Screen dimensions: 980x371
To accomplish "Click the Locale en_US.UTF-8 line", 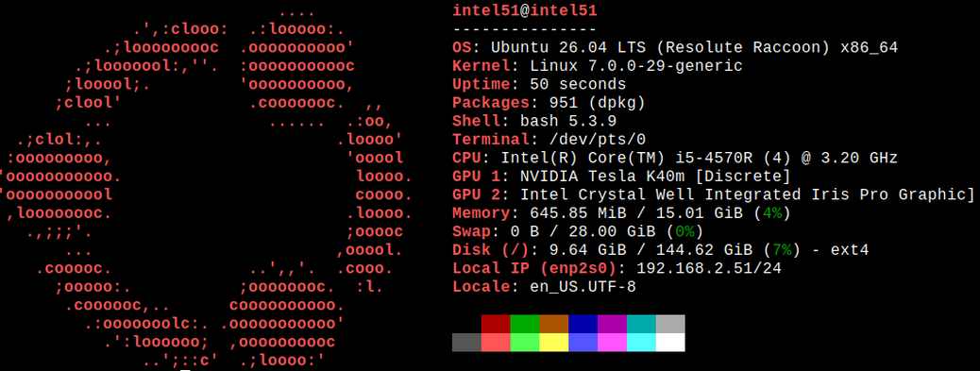I will point(544,287).
